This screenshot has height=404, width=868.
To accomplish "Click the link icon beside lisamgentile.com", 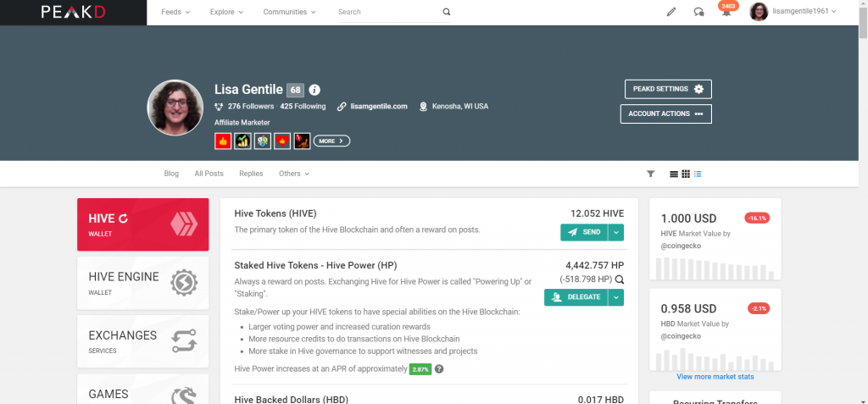I will click(342, 106).
